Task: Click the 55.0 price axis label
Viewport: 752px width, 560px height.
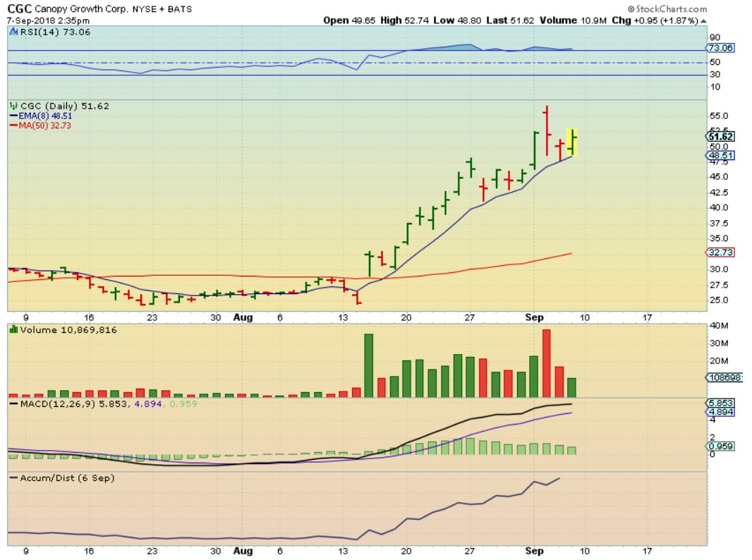Action: point(719,116)
